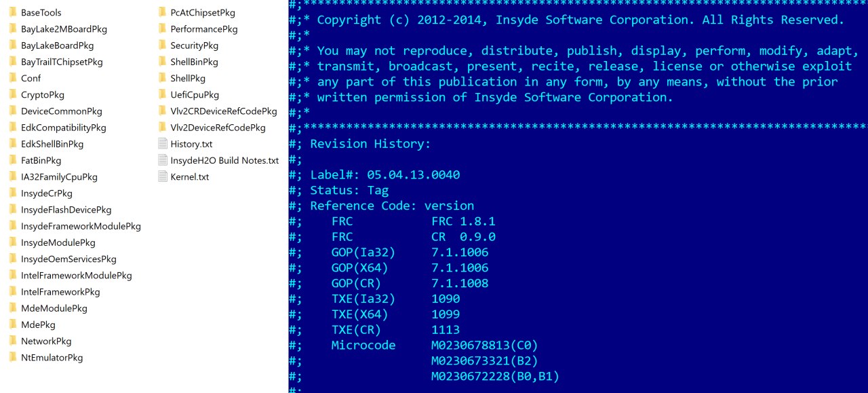This screenshot has height=393, width=868.
Task: Click the ShellPkg folder icon
Action: (x=162, y=78)
